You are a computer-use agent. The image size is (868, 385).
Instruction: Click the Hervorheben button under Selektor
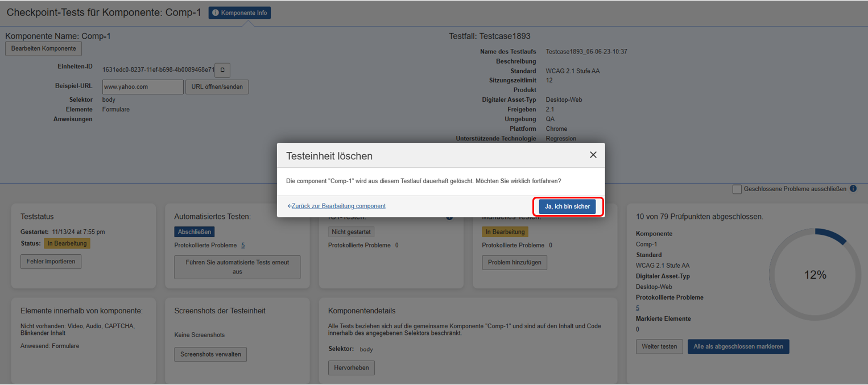pyautogui.click(x=351, y=367)
